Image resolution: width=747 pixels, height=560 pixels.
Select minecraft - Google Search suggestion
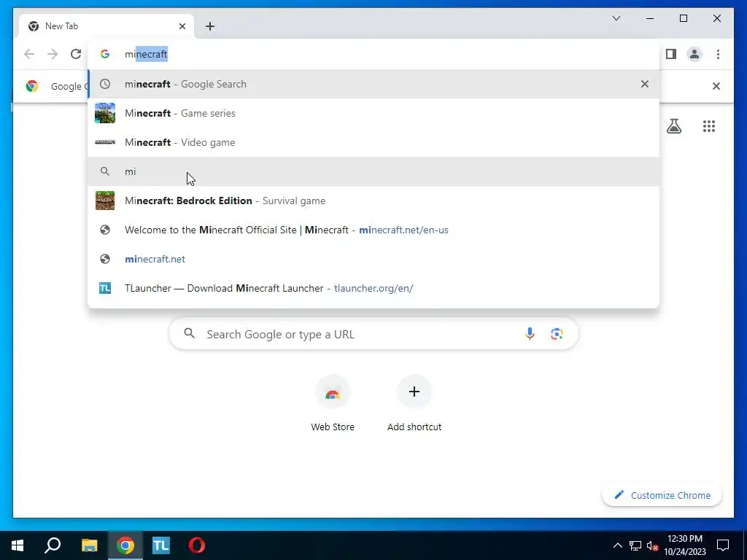(x=373, y=84)
